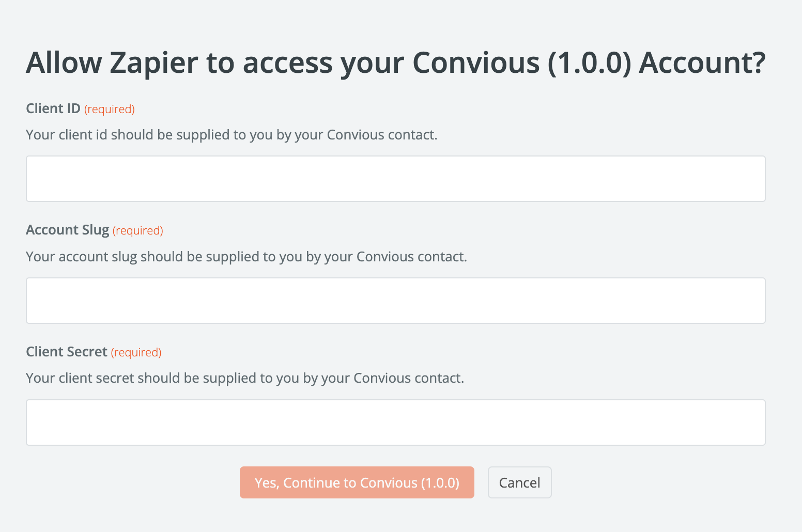The image size is (802, 532).
Task: Select the Client Secret input field
Action: coord(395,423)
